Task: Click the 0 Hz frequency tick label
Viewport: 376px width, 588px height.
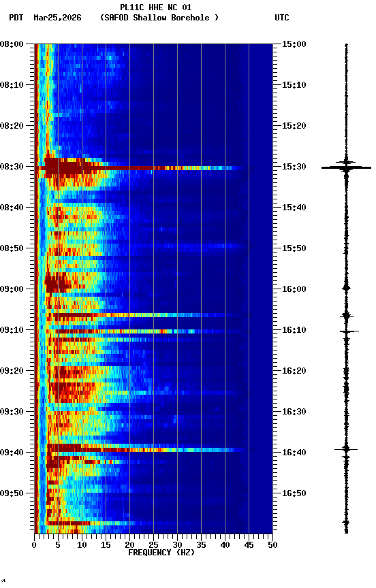Action: point(34,545)
